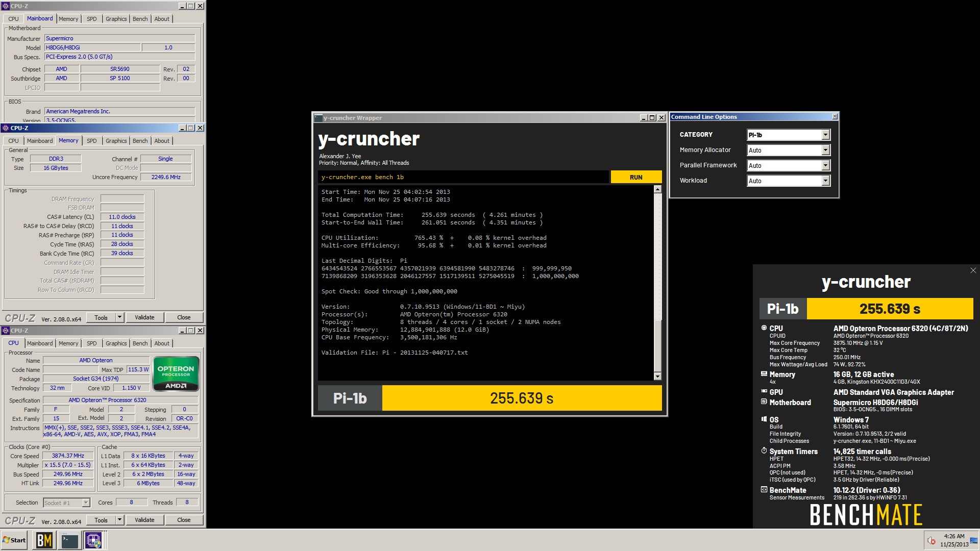Expand Tools arrow in CPU-Z Memory window
Image resolution: width=980 pixels, height=551 pixels.
tap(120, 317)
